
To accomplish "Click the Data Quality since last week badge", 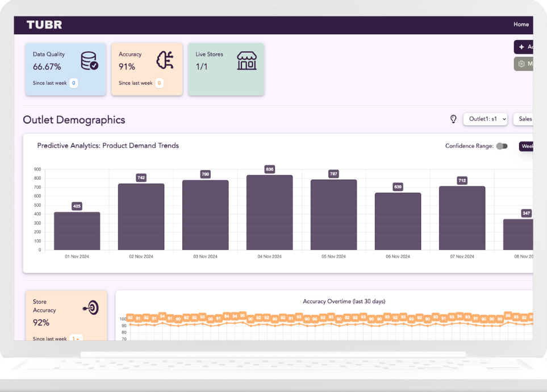I will coord(74,83).
